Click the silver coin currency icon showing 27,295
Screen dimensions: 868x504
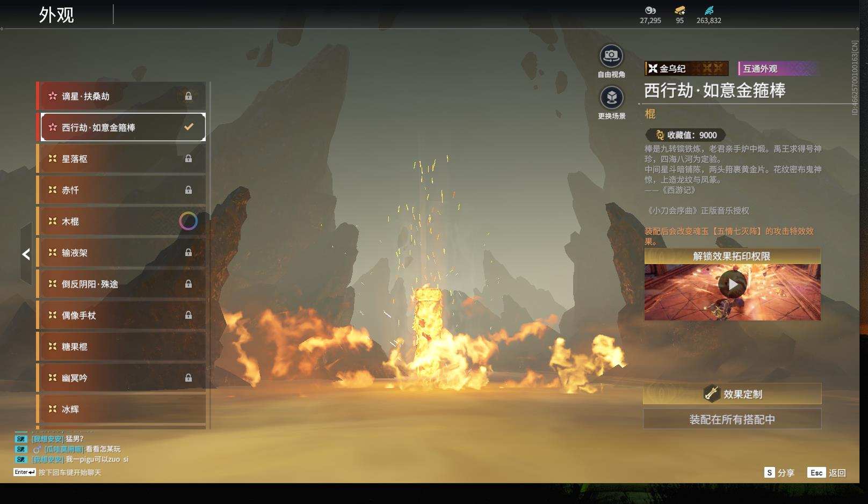point(650,10)
